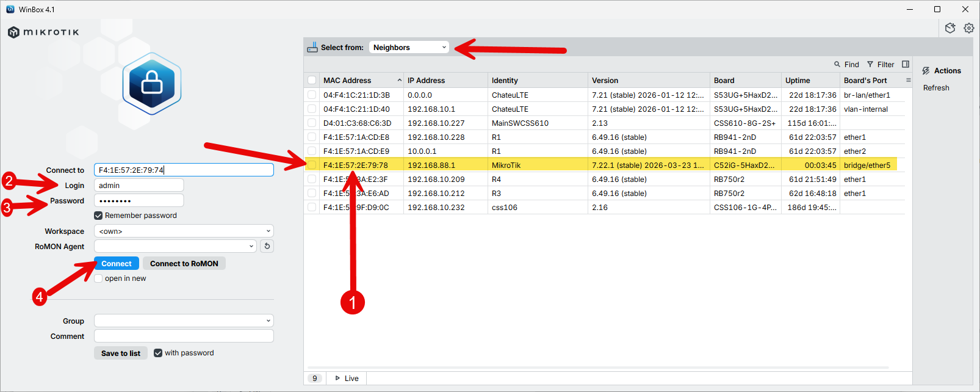Click the Live play icon

[337, 378]
